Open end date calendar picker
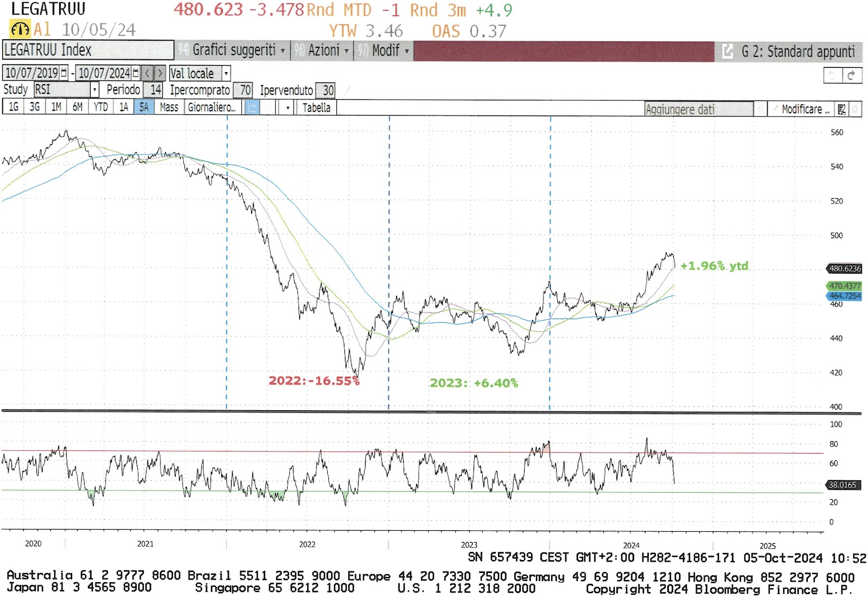 (136, 73)
